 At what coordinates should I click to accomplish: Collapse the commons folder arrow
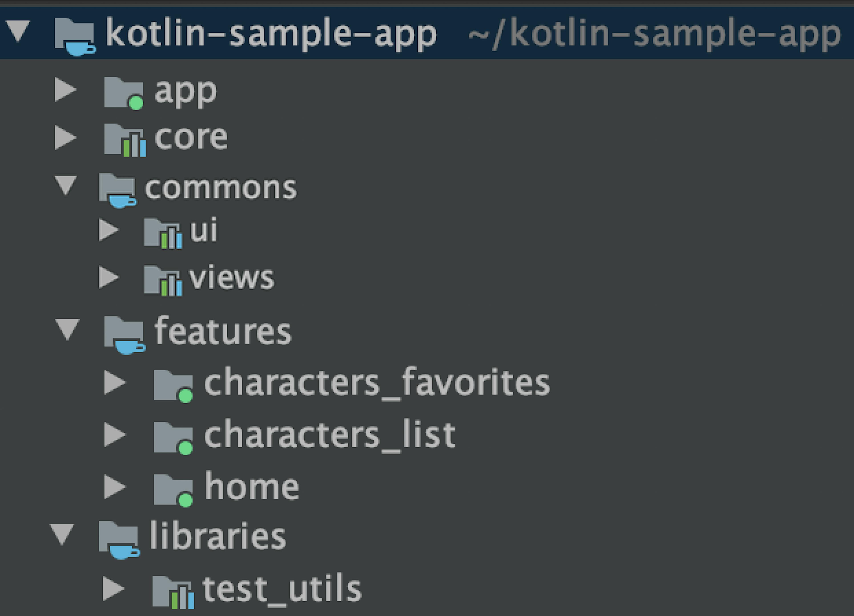[x=66, y=185]
